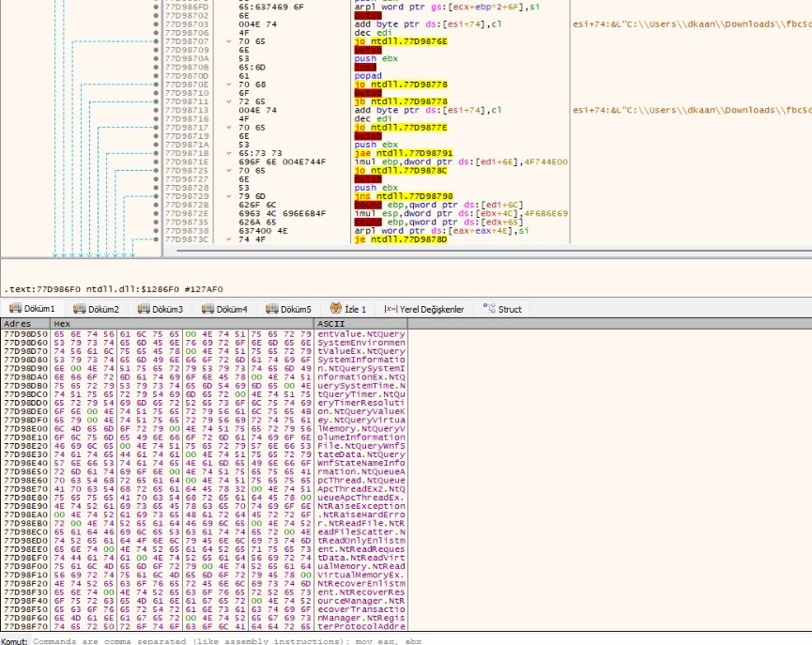Select dump row at address 77D98DC0
The image size is (812, 645).
tap(205, 394)
